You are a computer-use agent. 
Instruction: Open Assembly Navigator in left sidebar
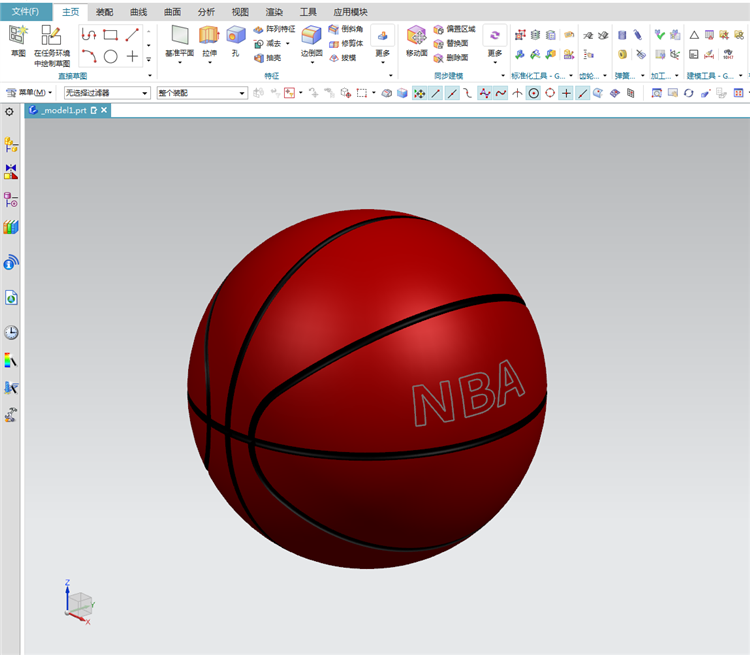[x=11, y=144]
